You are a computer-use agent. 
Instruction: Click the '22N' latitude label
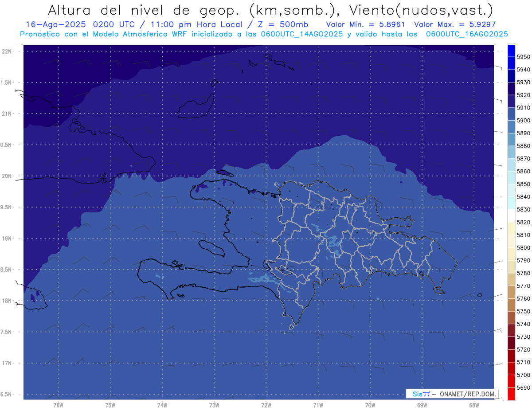click(7, 51)
